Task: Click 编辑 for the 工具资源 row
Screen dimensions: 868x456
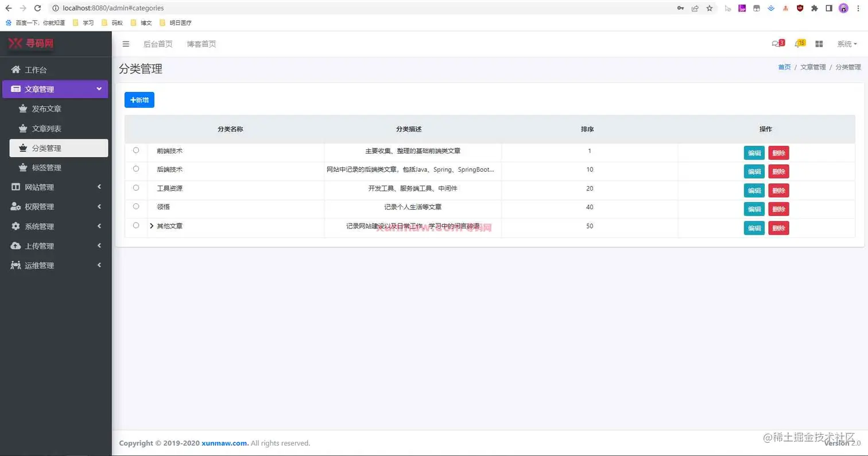Action: 754,190
